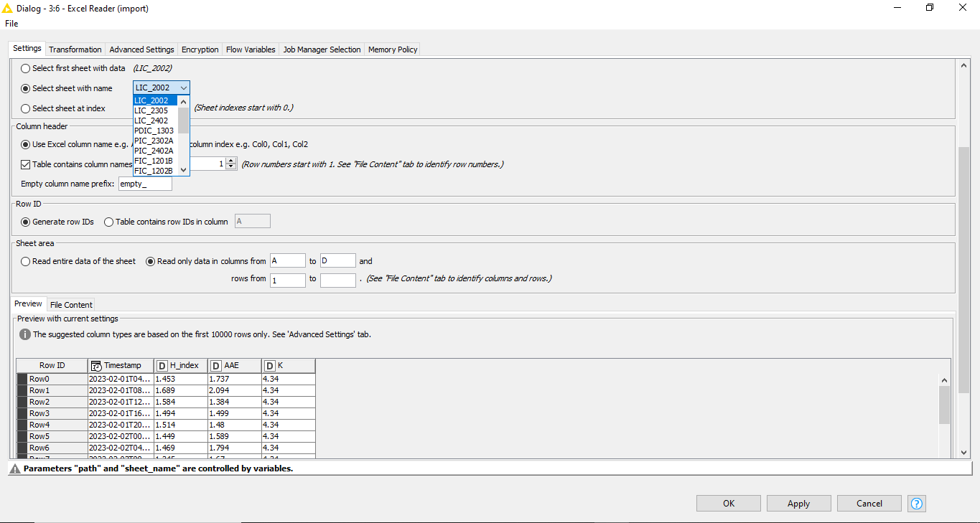This screenshot has height=523, width=980.
Task: Click the Apply button
Action: [798, 504]
